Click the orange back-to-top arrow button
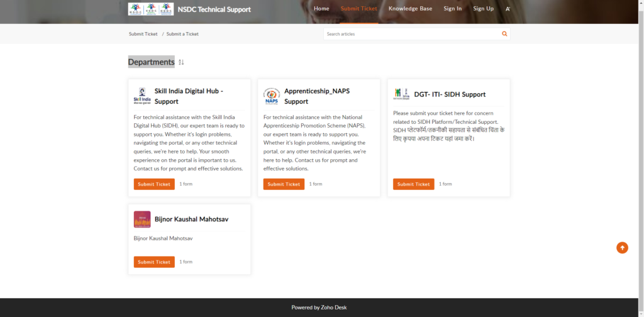 622,248
